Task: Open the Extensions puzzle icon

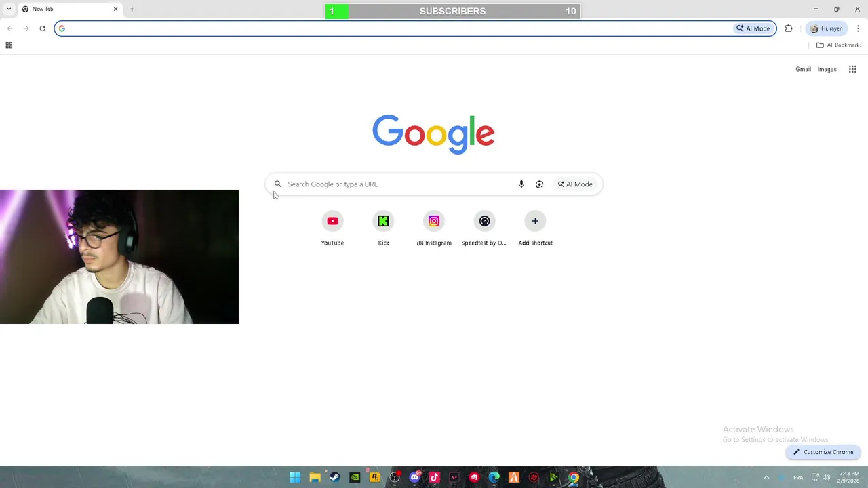Action: pyautogui.click(x=789, y=28)
